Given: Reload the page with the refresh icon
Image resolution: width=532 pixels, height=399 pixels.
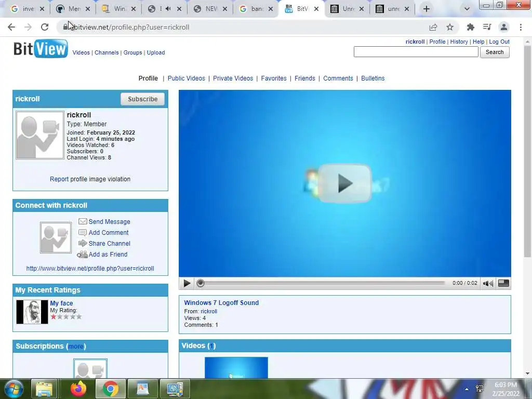Looking at the screenshot, I should (45, 27).
